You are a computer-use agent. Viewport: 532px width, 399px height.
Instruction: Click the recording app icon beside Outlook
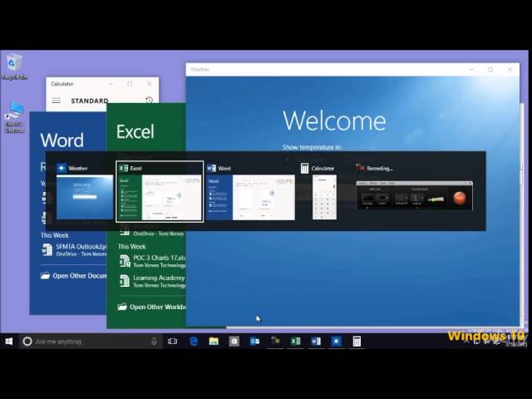[275, 342]
